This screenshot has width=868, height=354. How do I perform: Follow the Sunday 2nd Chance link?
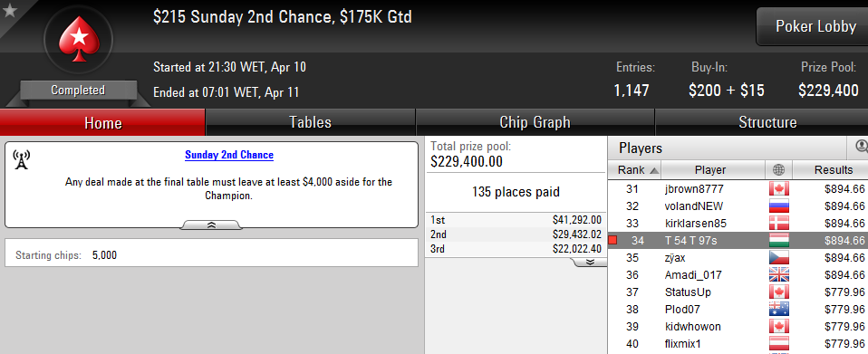[x=229, y=155]
